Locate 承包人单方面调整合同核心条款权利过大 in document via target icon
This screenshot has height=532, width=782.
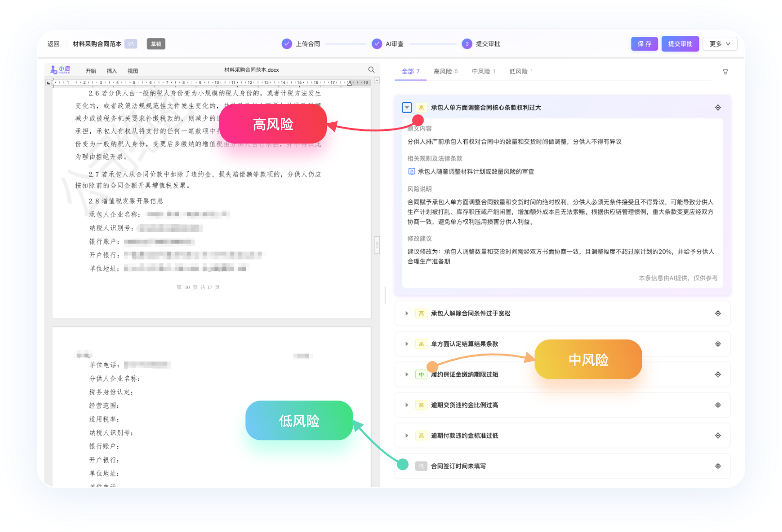tap(718, 108)
